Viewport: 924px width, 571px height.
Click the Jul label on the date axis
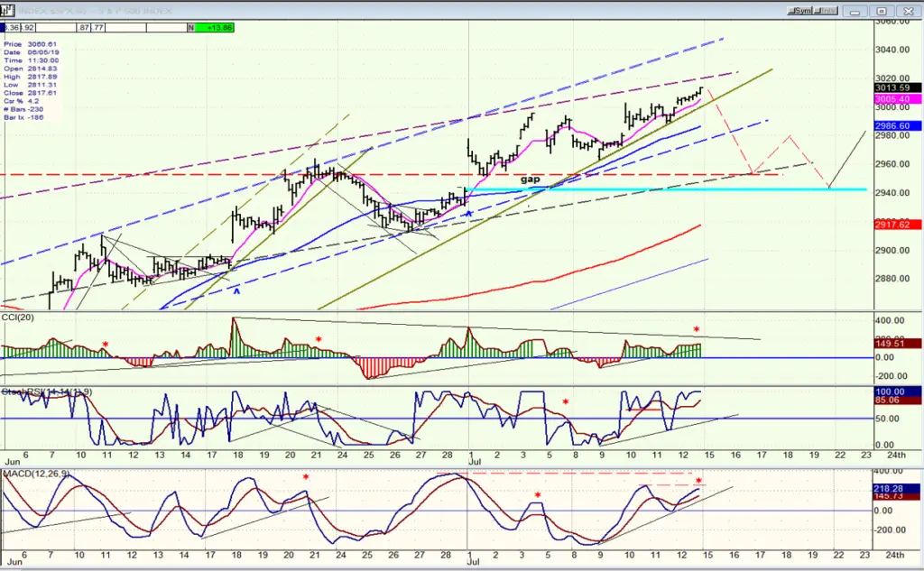[475, 463]
